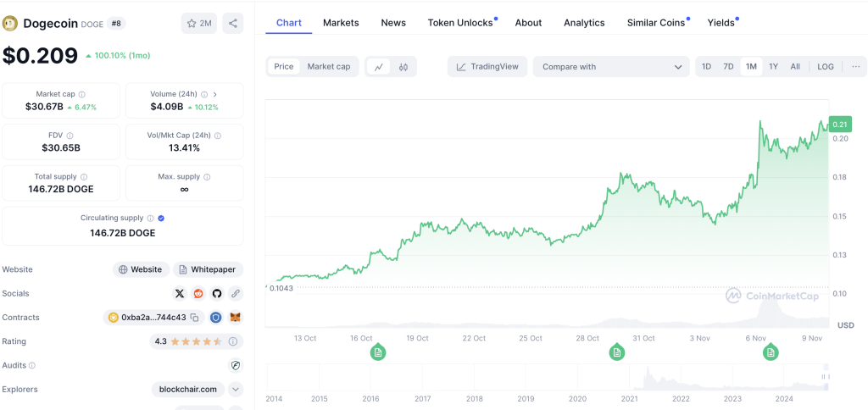The image size is (868, 410).
Task: Select the Market cap toggle
Action: (x=329, y=66)
